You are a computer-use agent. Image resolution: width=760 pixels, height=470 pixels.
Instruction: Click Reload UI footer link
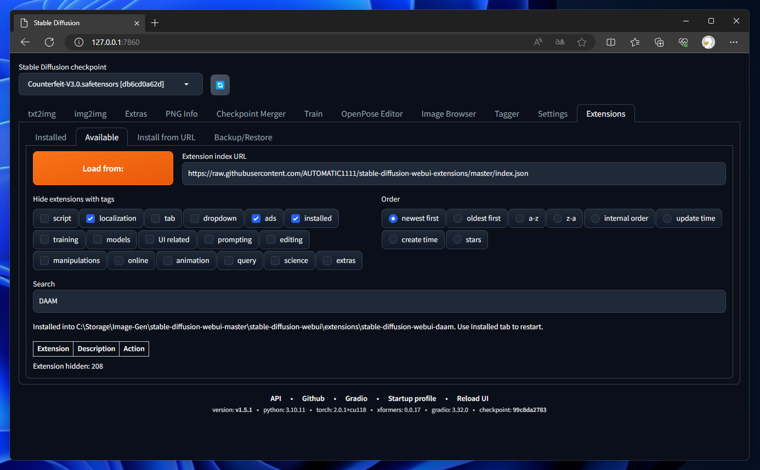[472, 398]
